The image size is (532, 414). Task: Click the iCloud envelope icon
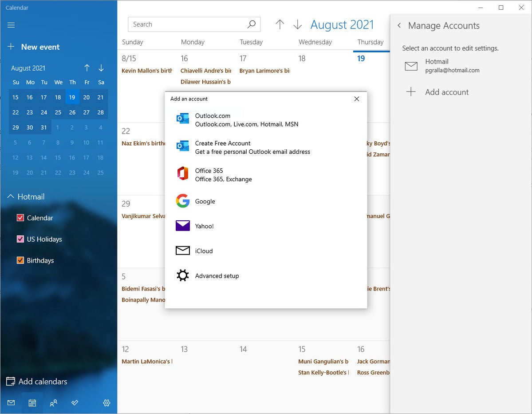click(x=182, y=251)
